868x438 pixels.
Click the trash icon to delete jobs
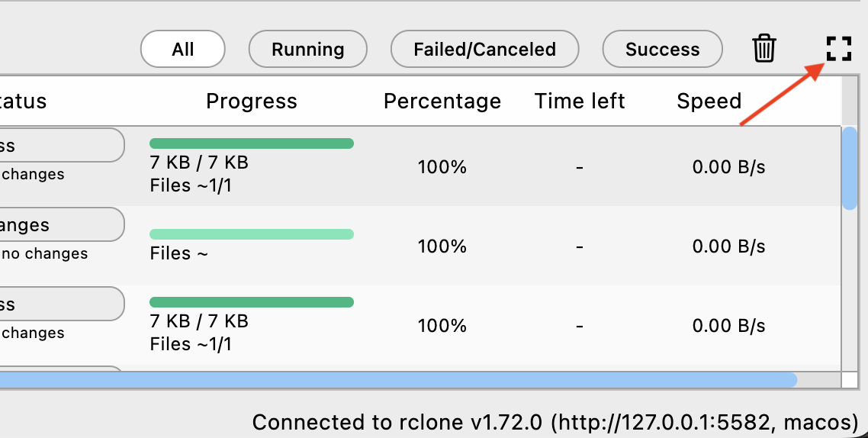(x=764, y=49)
